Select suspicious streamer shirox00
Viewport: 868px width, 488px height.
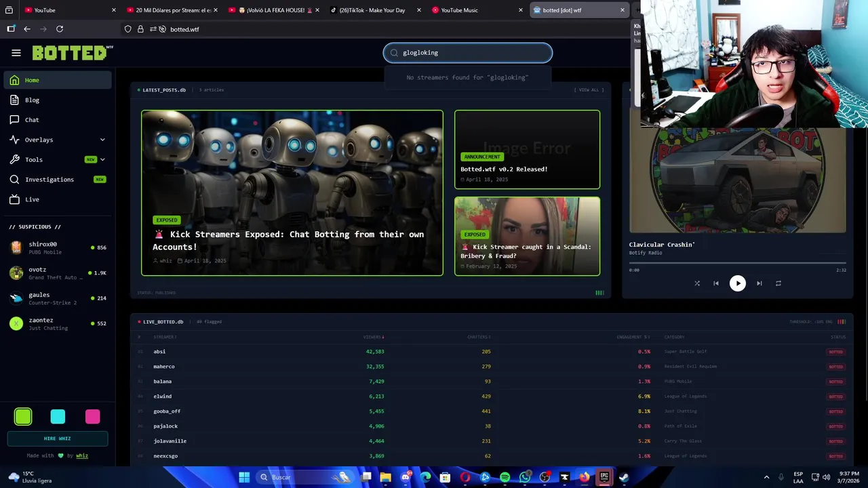pyautogui.click(x=58, y=247)
